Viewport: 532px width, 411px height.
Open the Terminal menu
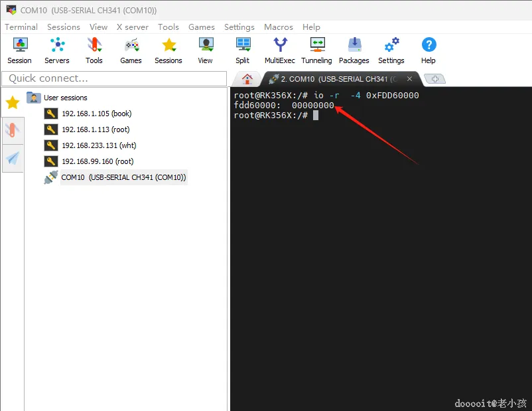(x=21, y=27)
